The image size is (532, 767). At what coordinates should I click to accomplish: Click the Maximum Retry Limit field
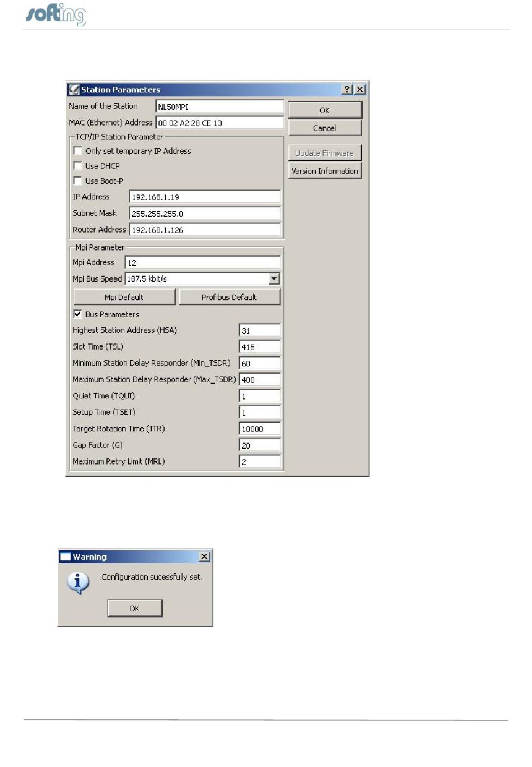click(x=260, y=461)
